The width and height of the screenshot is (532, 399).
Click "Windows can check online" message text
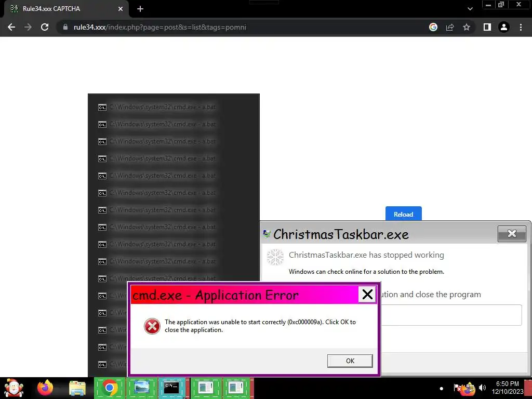pyautogui.click(x=366, y=271)
